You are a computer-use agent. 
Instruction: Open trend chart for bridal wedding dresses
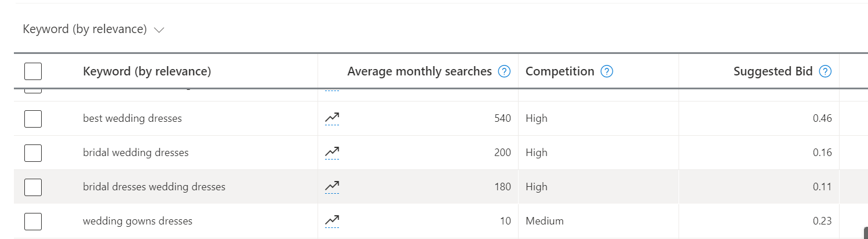(x=332, y=153)
